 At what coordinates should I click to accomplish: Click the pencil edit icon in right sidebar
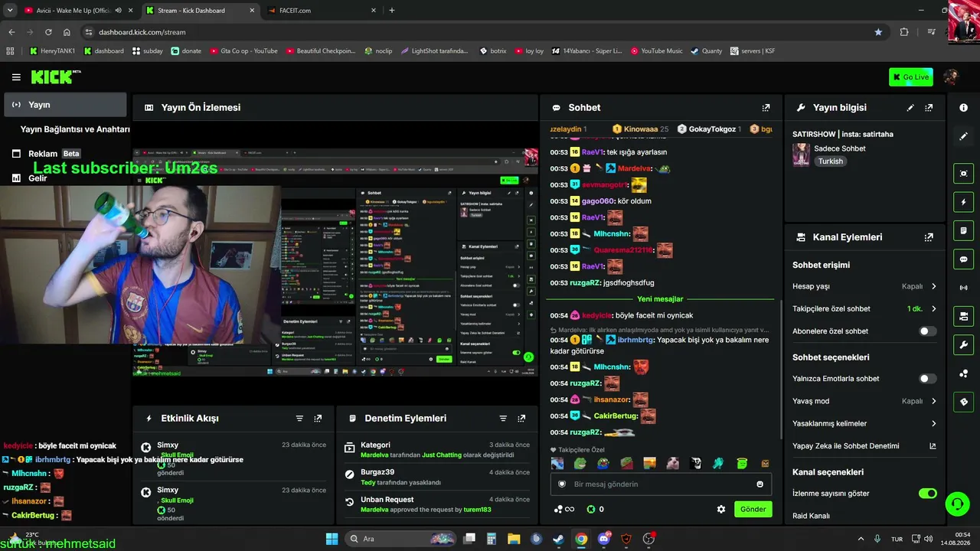pos(963,136)
